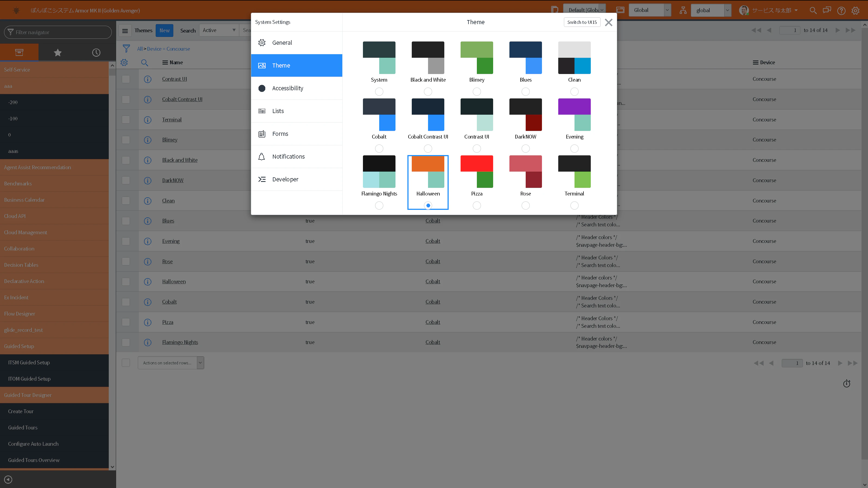Screen dimensions: 868x488
Task: Toggle the column search magnifier icon
Action: pos(144,63)
